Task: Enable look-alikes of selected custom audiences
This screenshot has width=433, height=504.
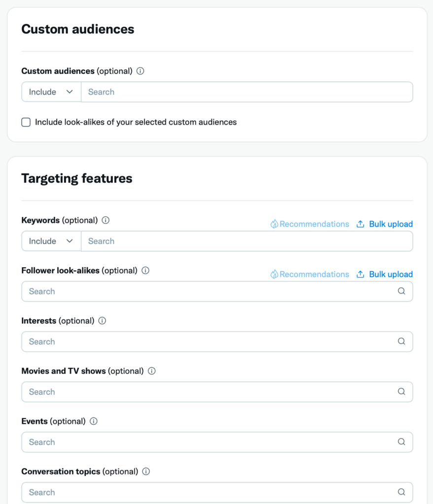Action: click(x=26, y=122)
